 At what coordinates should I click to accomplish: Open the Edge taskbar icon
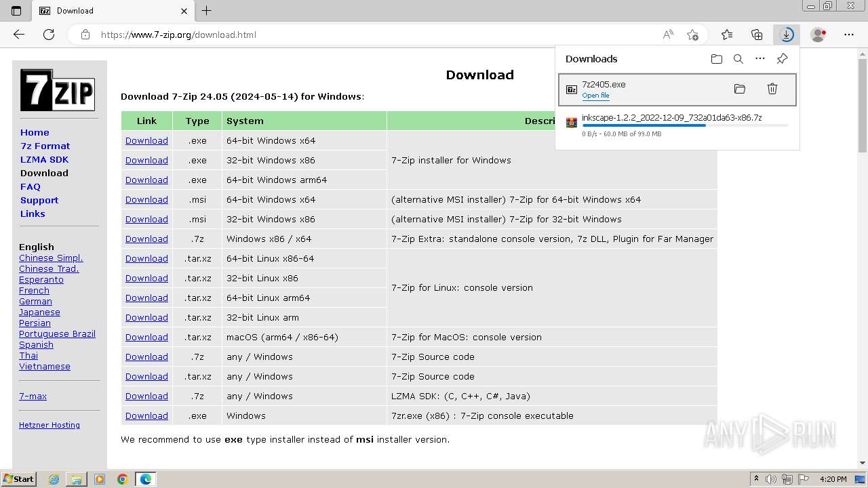(146, 479)
